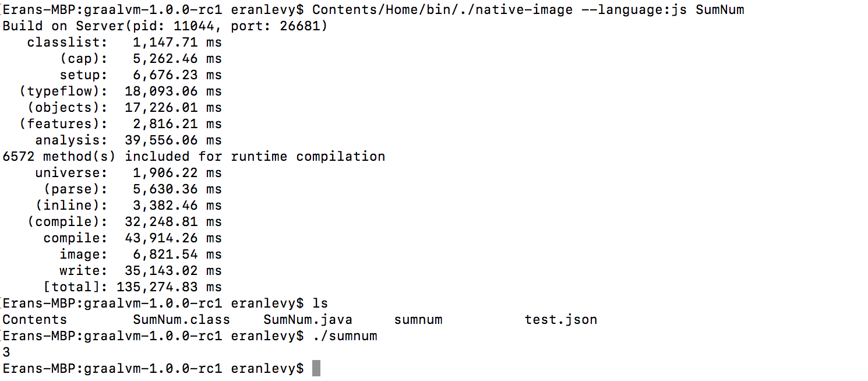The image size is (868, 381).
Task: Click the sumnum binary in the ls listing
Action: [418, 319]
